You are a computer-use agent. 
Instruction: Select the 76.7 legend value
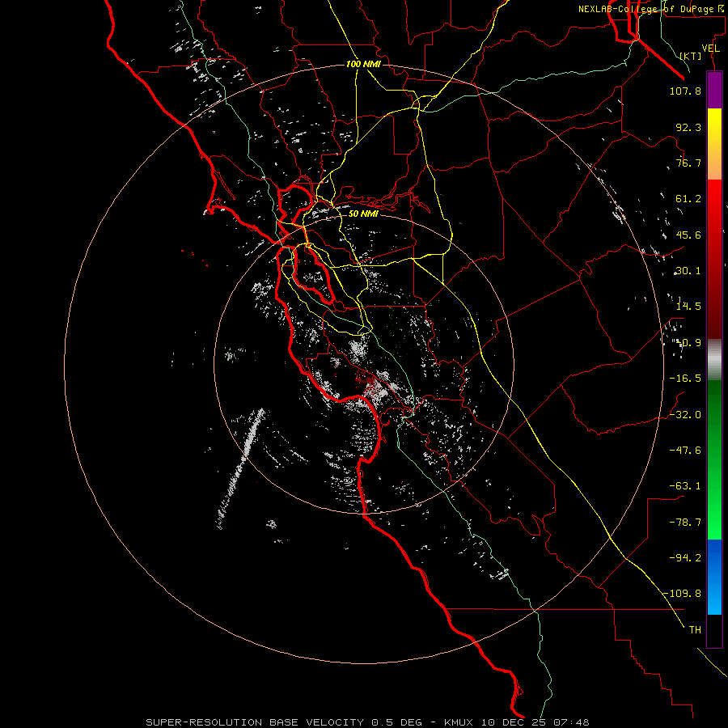point(688,163)
